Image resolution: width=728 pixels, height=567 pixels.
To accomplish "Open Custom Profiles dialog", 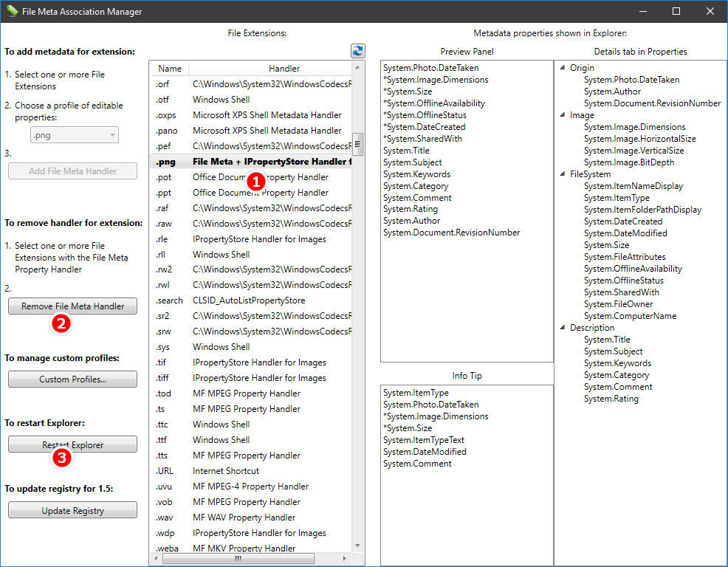I will tap(72, 379).
